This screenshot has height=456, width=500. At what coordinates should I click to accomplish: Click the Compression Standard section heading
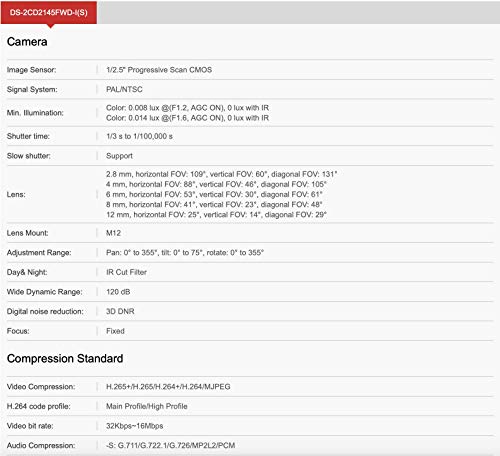pyautogui.click(x=65, y=358)
